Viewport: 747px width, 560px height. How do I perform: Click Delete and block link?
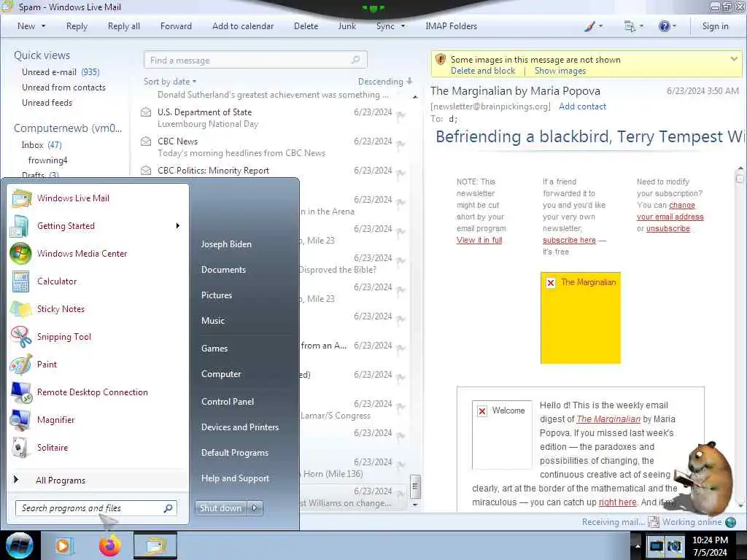(483, 71)
